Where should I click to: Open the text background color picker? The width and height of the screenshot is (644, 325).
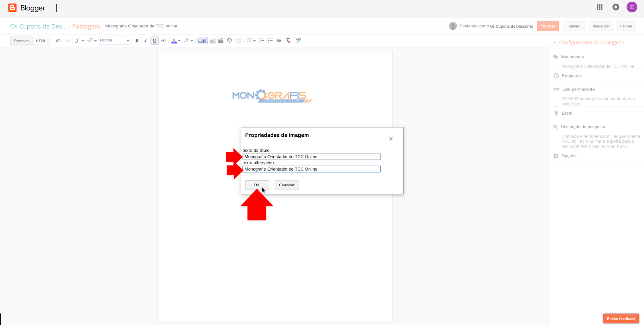pyautogui.click(x=188, y=41)
